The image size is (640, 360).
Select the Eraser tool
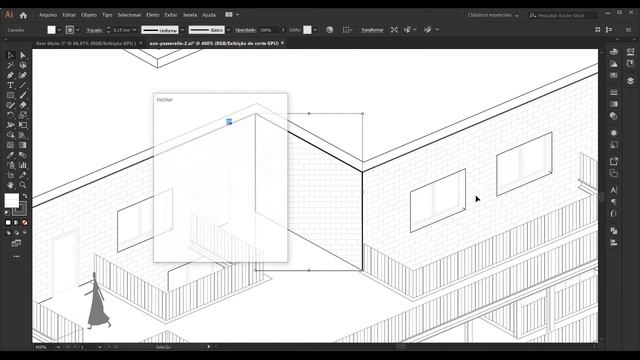[23, 105]
